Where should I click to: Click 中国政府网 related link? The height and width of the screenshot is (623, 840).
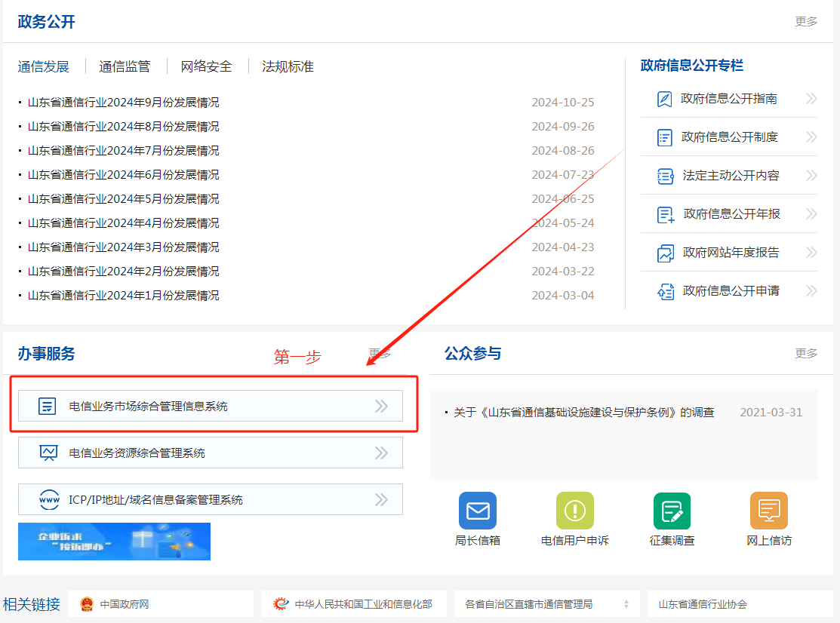tap(125, 604)
